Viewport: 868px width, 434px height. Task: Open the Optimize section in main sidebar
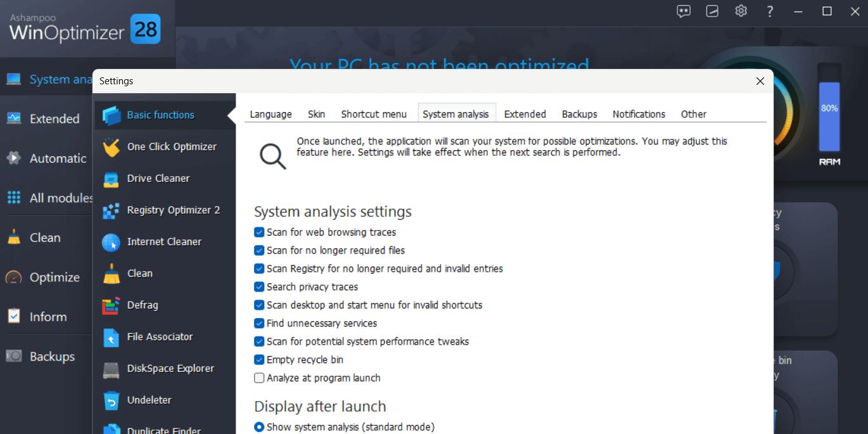point(54,278)
